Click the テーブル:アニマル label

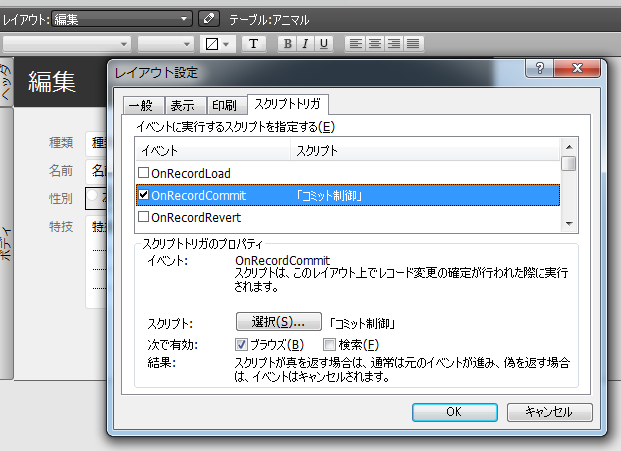(269, 19)
